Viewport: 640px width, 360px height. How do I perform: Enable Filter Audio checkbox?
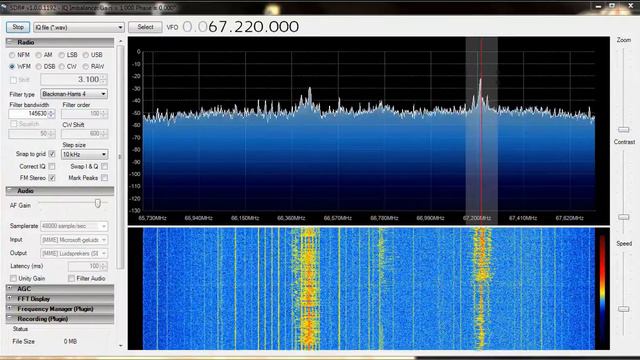point(71,278)
